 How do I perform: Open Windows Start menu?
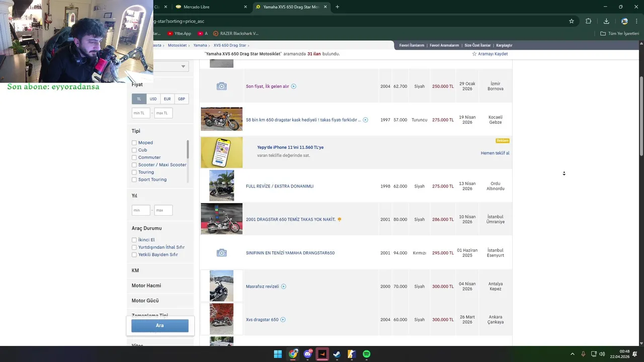[x=278, y=354]
